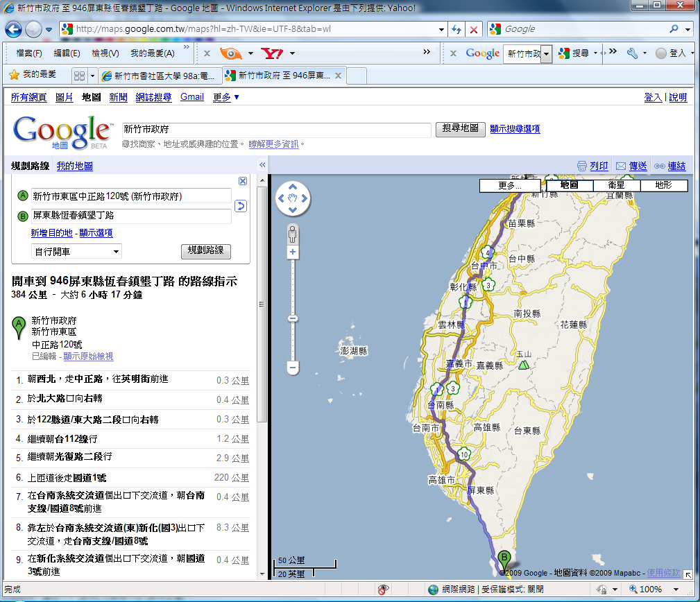The width and height of the screenshot is (700, 602).
Task: Switch map view to 地形 (Terrain)
Action: point(664,185)
